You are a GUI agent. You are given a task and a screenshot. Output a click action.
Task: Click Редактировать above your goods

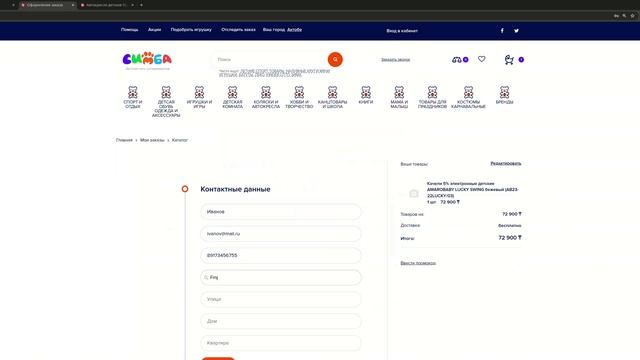pyautogui.click(x=506, y=163)
